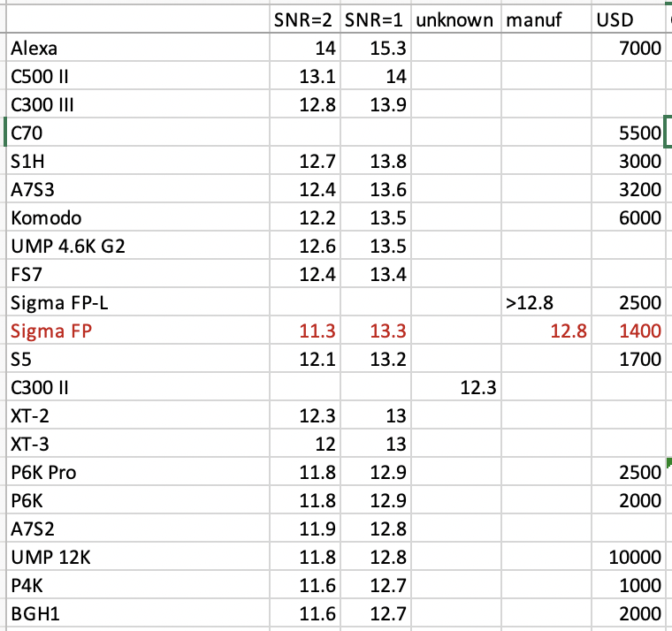The height and width of the screenshot is (631, 672).
Task: Click Sigma FP's red USD value 1400
Action: [x=628, y=330]
